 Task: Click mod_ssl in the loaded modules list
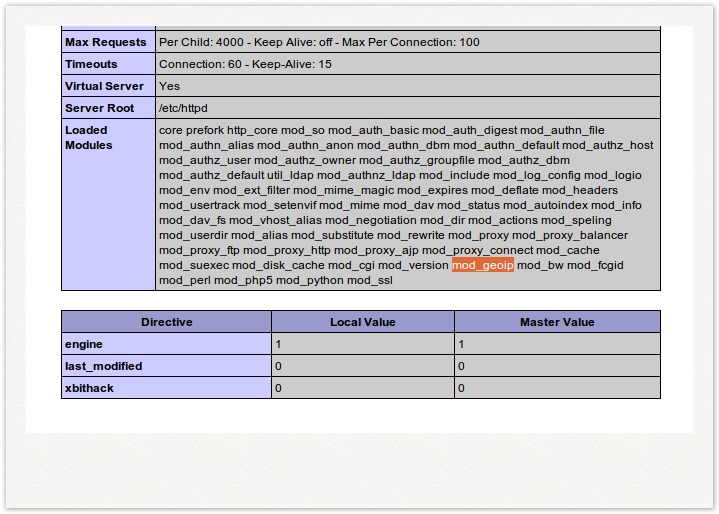tap(370, 280)
